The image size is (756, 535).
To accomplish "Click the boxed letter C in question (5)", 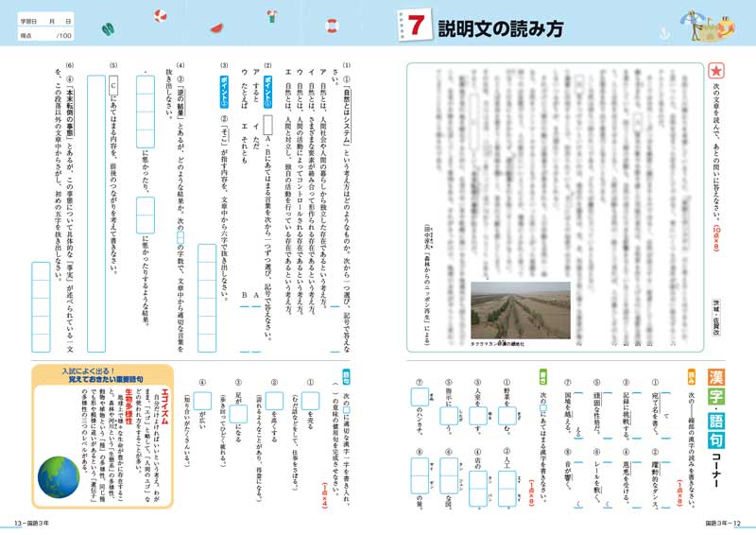I will [112, 86].
